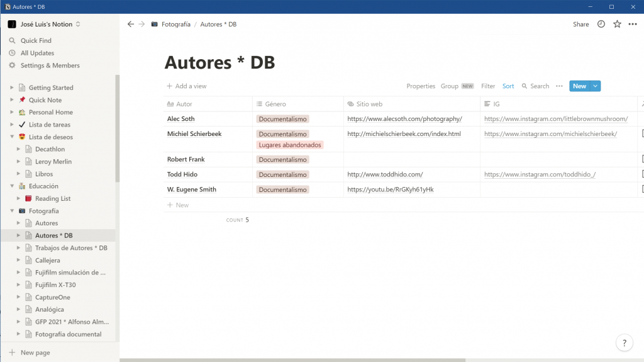The image size is (644, 362).
Task: Select Trabajos de Autores * DB in sidebar
Action: click(x=71, y=248)
